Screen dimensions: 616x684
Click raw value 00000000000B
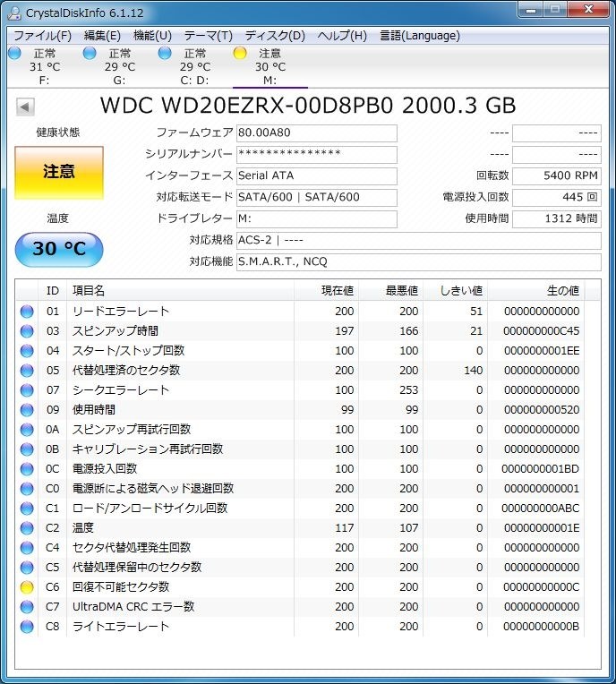(x=542, y=627)
